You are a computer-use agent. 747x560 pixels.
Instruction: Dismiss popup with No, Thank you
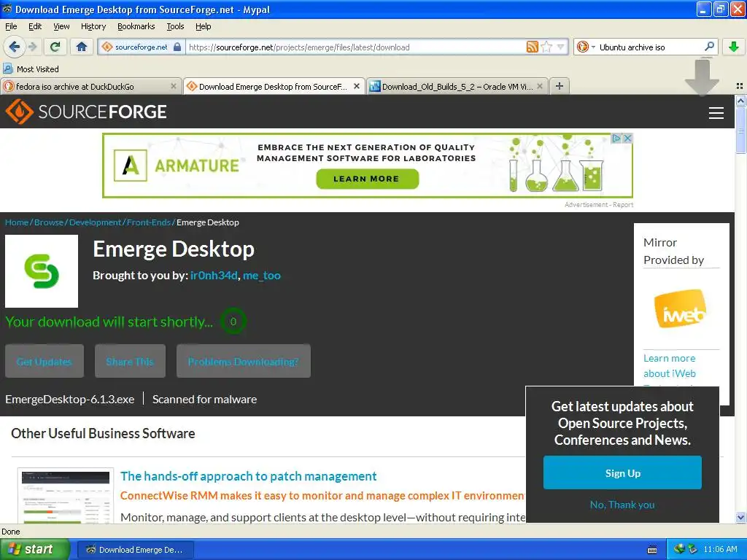tap(622, 505)
